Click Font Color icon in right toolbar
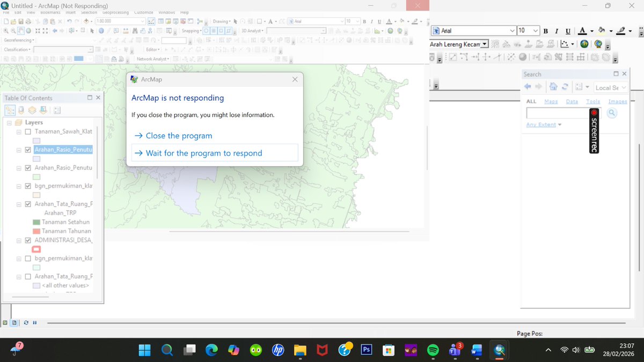The height and width of the screenshot is (362, 644). 581,31
